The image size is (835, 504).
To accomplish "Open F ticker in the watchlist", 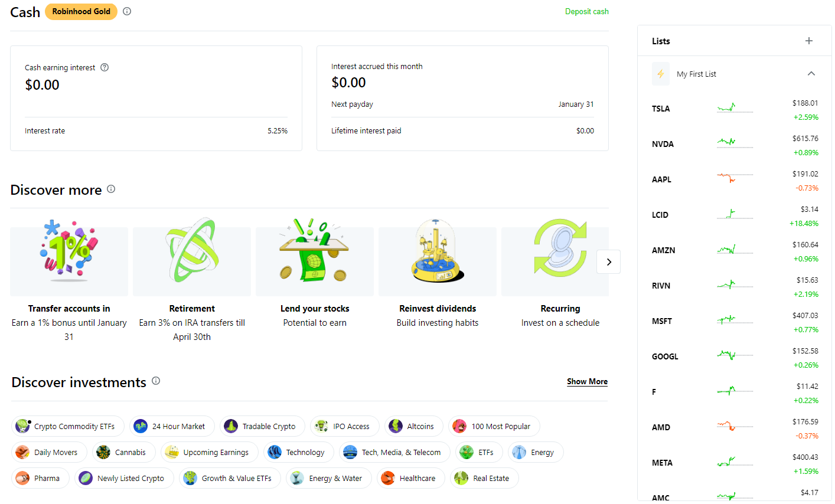I will (x=735, y=392).
